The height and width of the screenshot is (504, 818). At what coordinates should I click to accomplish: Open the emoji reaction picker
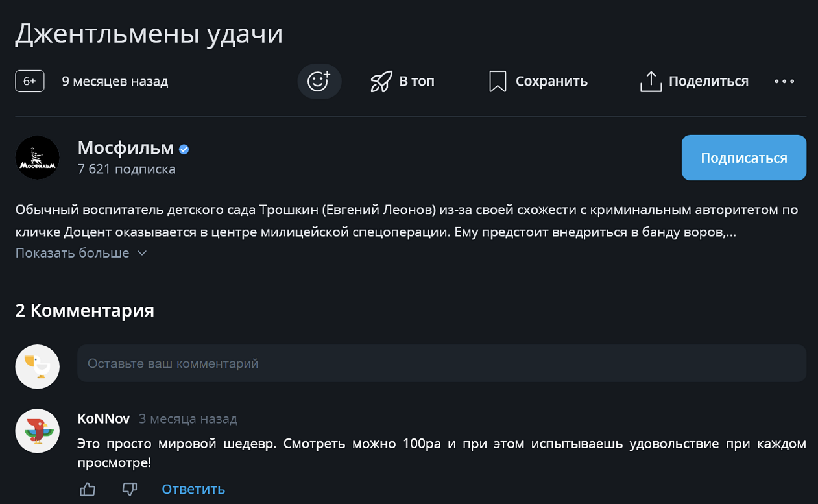pos(319,81)
